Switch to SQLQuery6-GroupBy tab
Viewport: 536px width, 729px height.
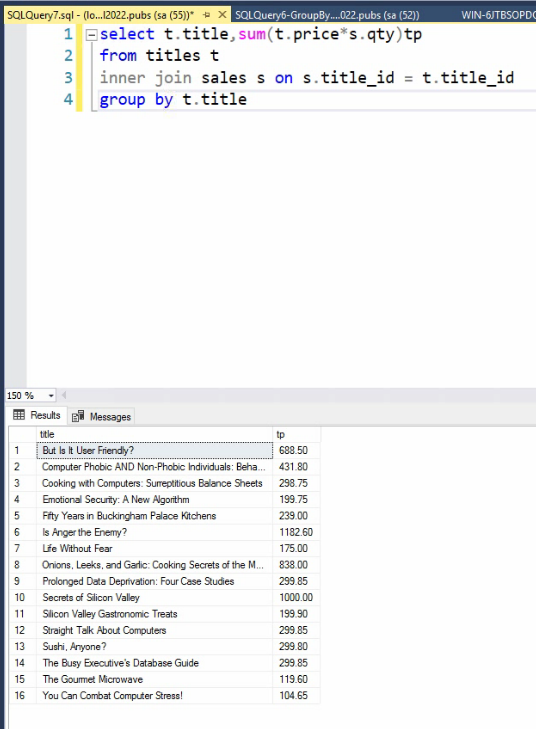tap(327, 15)
